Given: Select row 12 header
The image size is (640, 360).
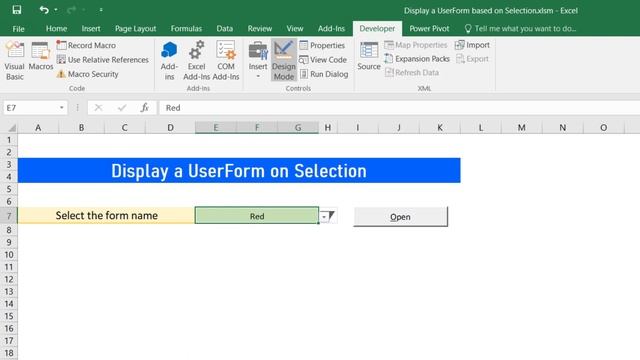Looking at the screenshot, I should (x=9, y=279).
